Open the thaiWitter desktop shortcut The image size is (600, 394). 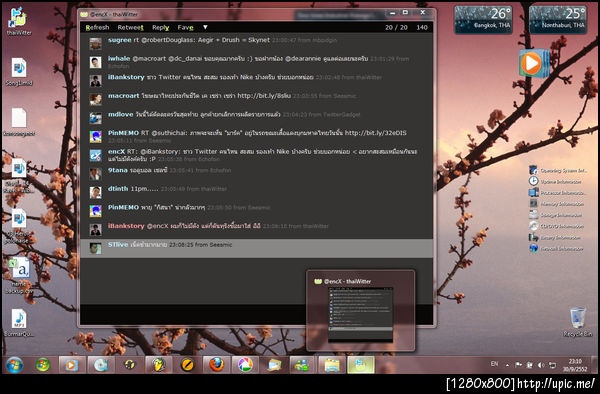(x=19, y=21)
